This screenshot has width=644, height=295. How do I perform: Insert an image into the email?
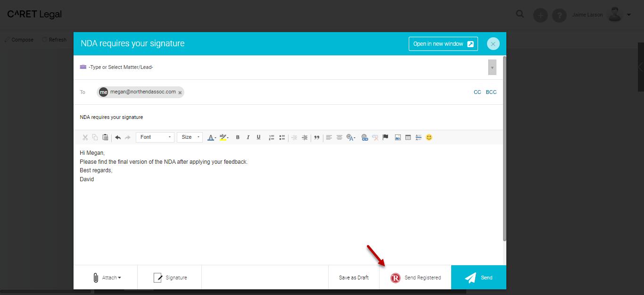pyautogui.click(x=397, y=137)
